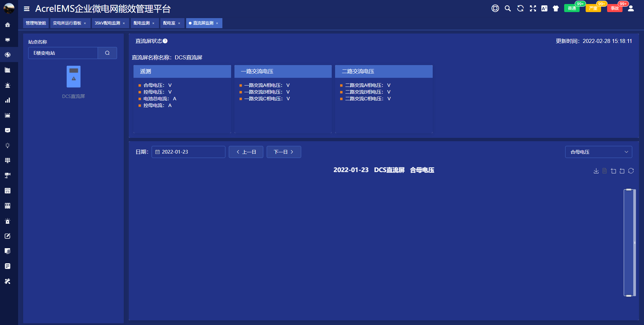The height and width of the screenshot is (325, 644).
Task: Expand the 合母电压 dropdown
Action: pyautogui.click(x=598, y=152)
